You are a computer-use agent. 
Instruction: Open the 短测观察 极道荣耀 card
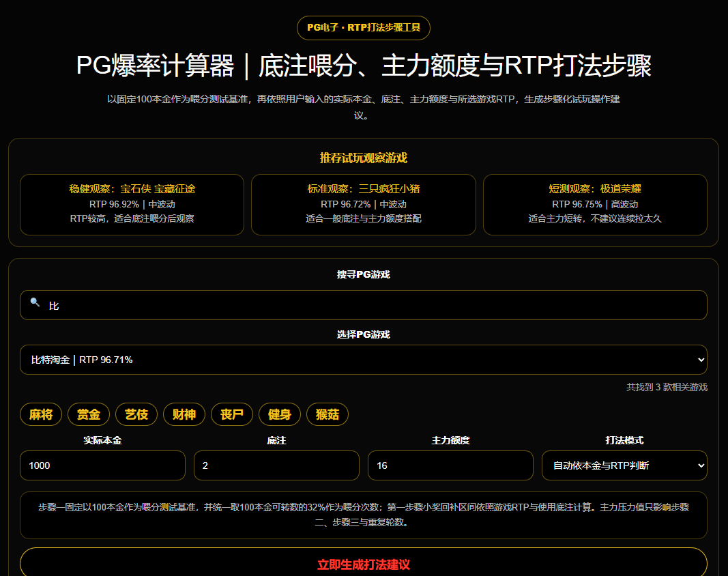point(595,205)
